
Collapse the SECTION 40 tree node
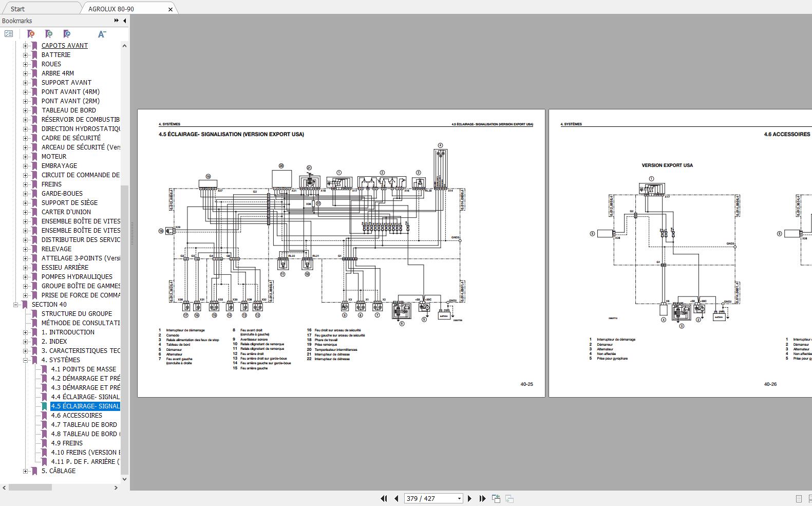(x=16, y=305)
